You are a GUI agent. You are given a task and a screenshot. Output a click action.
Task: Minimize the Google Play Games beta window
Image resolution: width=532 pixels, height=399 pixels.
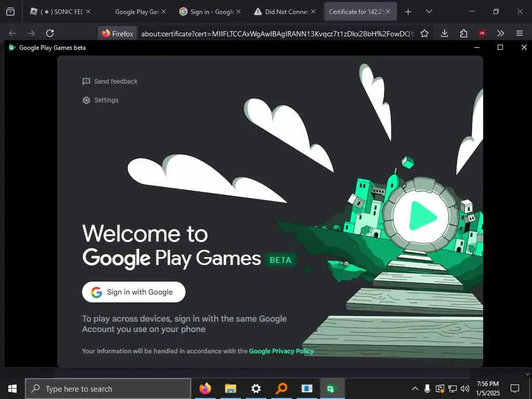(477, 47)
